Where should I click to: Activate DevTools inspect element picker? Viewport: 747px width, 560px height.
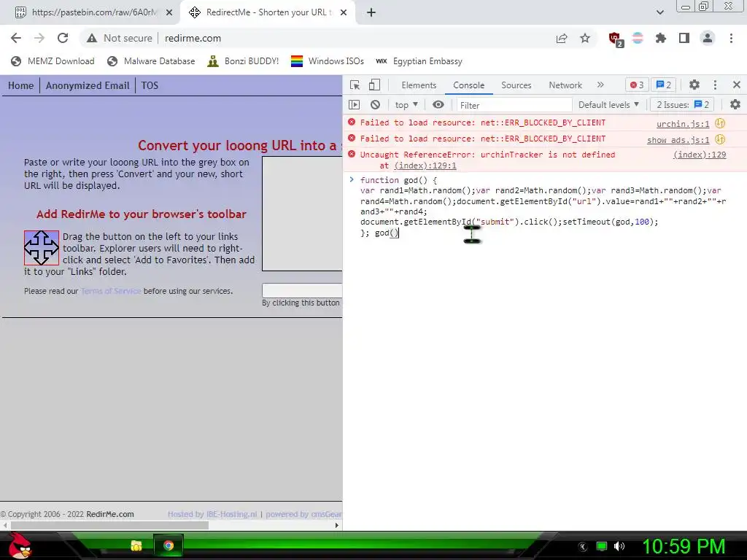click(355, 85)
